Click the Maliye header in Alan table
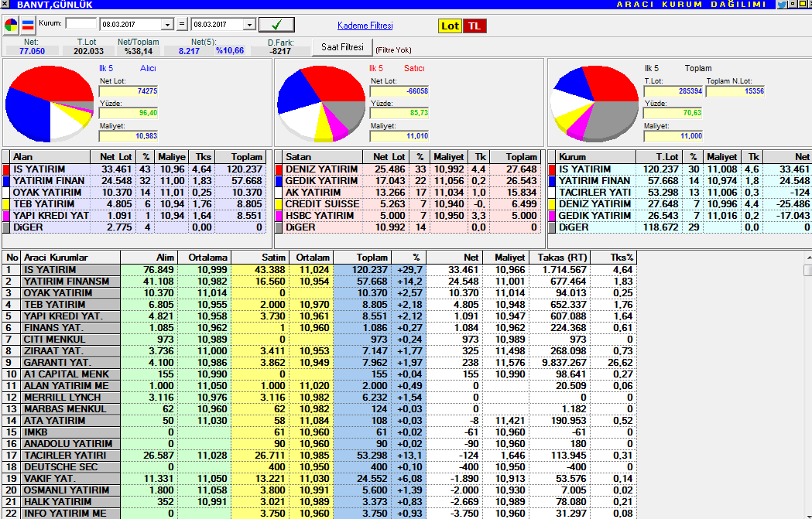812x519 pixels. [171, 157]
